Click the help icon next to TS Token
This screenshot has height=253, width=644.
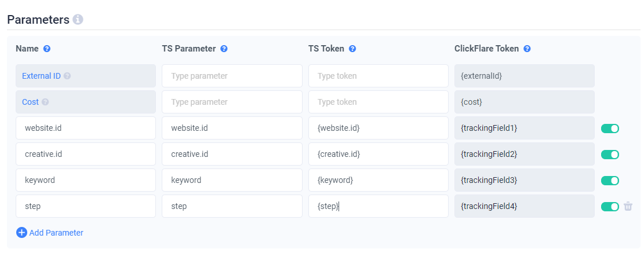352,49
